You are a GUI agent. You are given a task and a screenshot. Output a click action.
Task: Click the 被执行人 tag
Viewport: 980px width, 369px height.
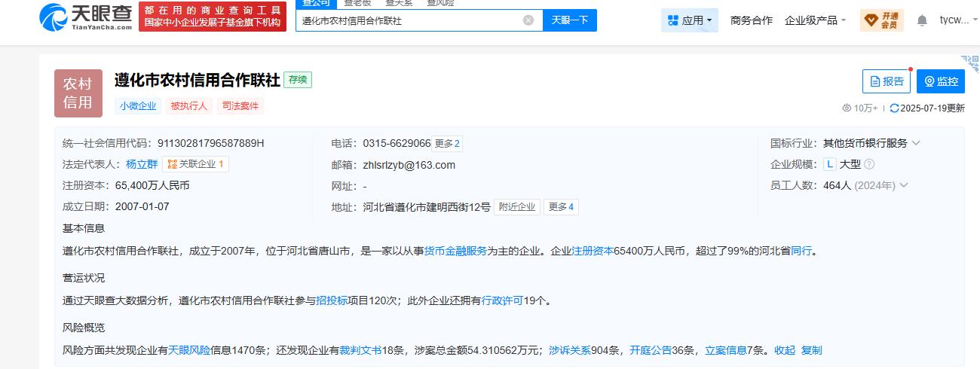click(188, 106)
